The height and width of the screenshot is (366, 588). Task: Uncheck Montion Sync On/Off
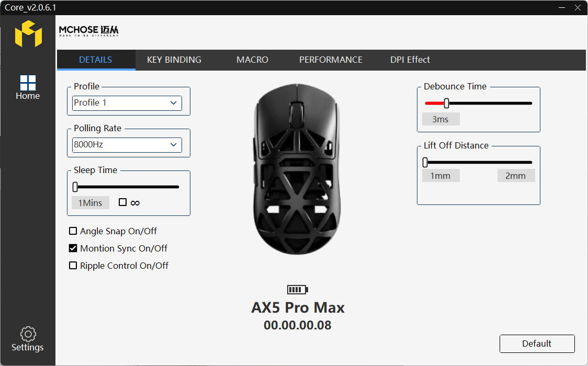[x=73, y=248]
